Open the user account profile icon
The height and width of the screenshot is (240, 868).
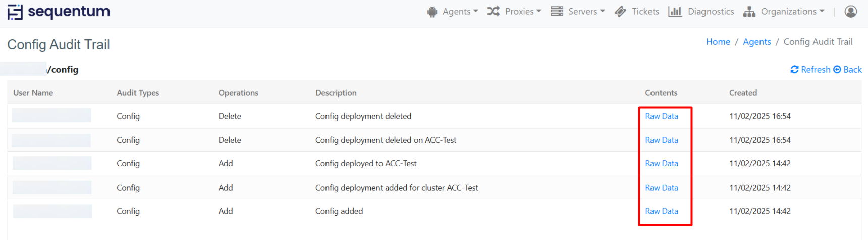click(850, 11)
